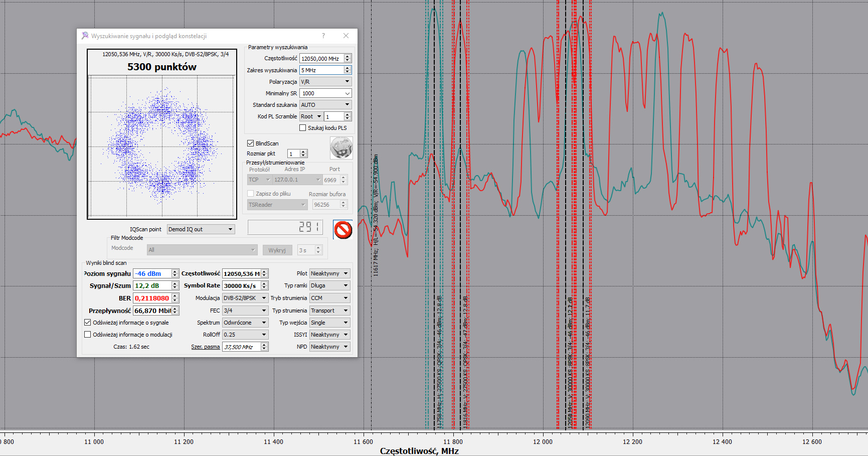Open the Minimalny SR dropdown
This screenshot has width=868, height=456.
point(325,93)
